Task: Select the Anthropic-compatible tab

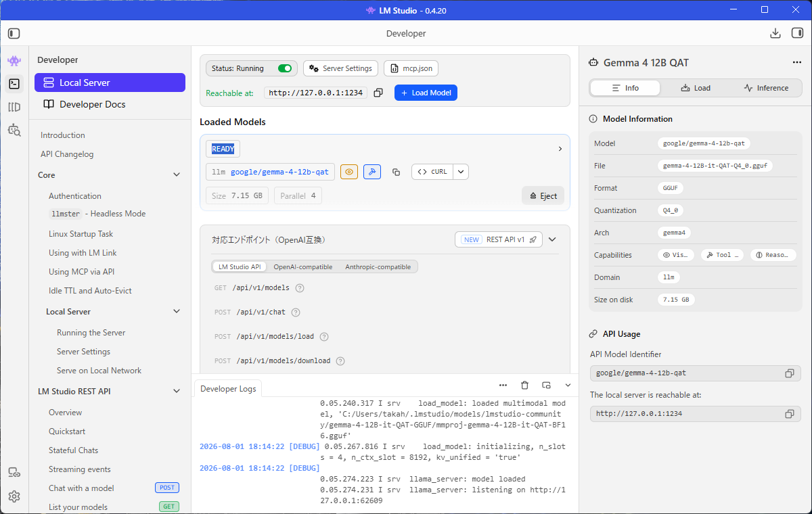Action: (378, 267)
